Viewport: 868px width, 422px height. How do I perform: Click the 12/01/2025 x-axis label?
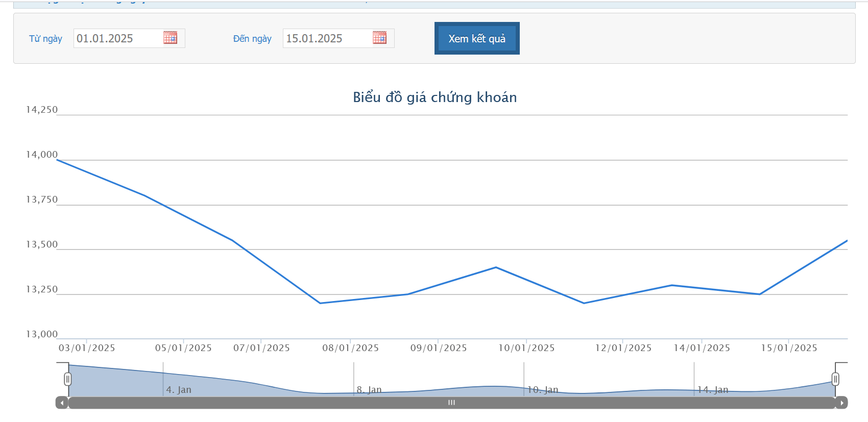click(623, 348)
